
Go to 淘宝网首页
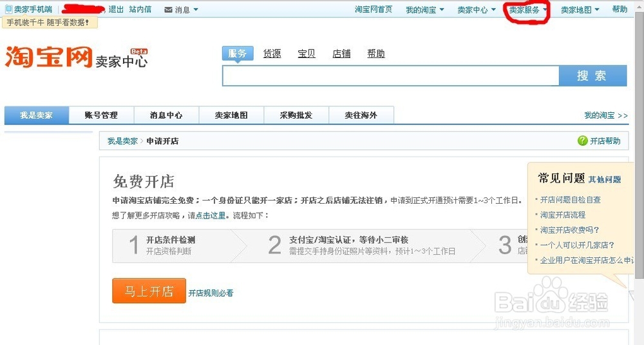point(374,10)
